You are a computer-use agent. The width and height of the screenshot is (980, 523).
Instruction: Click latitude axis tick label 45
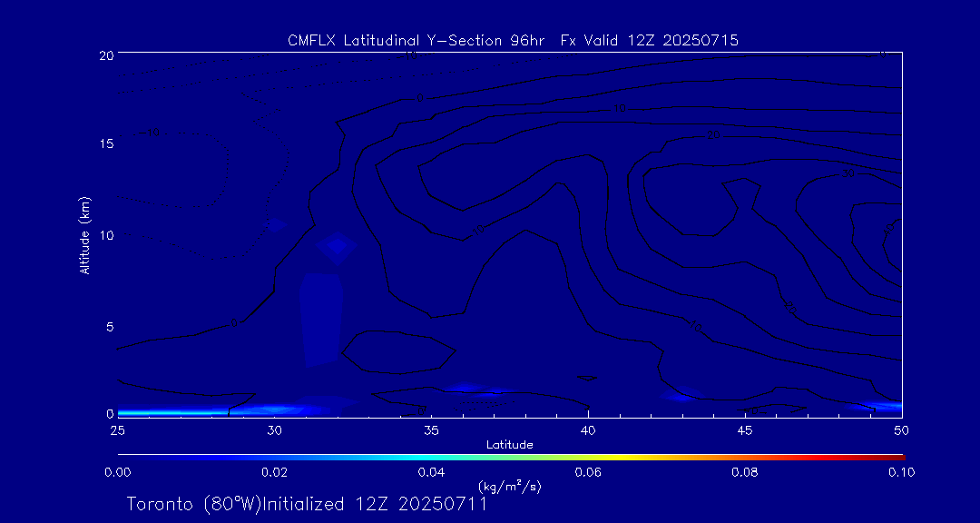coord(745,430)
